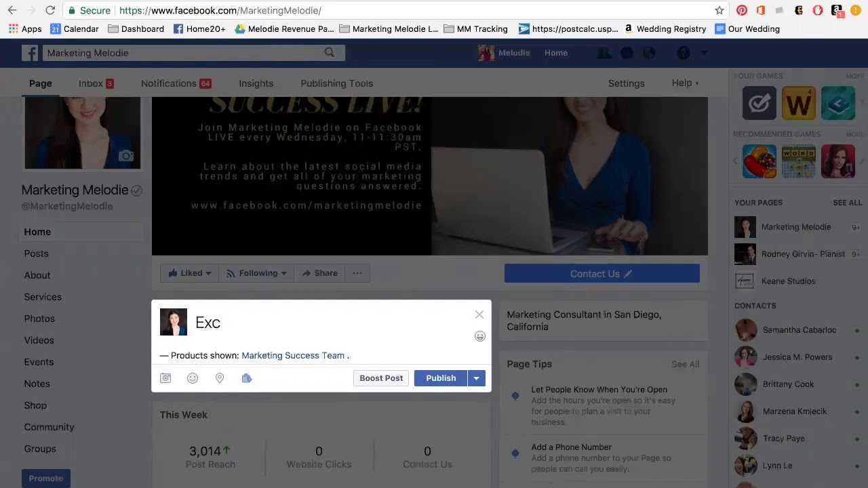Viewport: 868px width, 488px height.
Task: Click the Contact Us button
Action: [x=601, y=274]
